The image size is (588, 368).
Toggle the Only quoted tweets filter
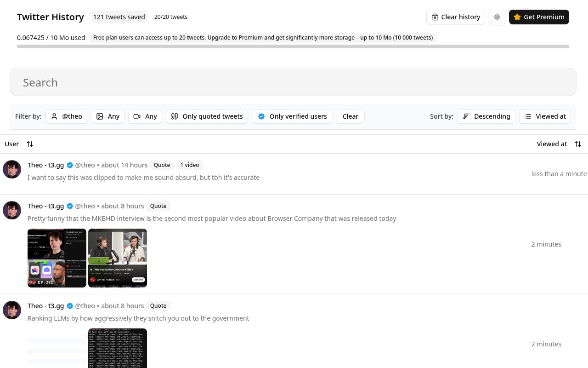[x=207, y=116]
